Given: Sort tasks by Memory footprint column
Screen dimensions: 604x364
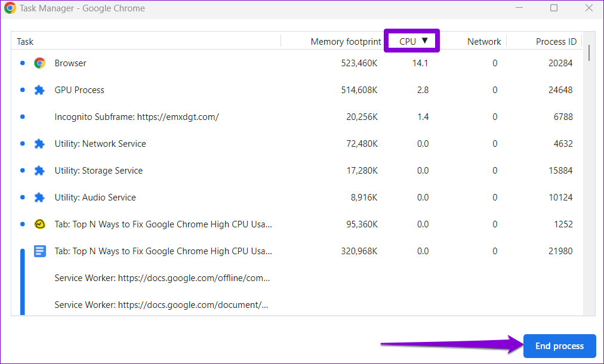Looking at the screenshot, I should (x=346, y=41).
